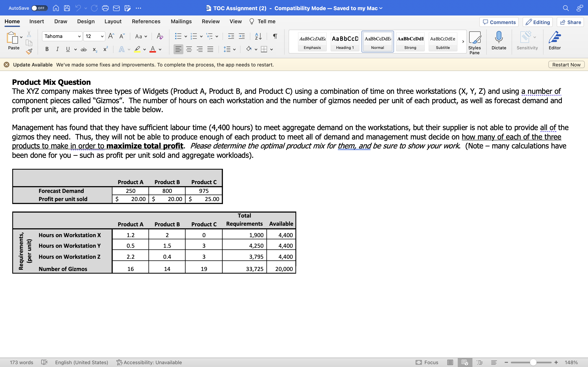Screen dimensions: 588x367
Task: Adjust the zoom slider handle
Action: [533, 362]
